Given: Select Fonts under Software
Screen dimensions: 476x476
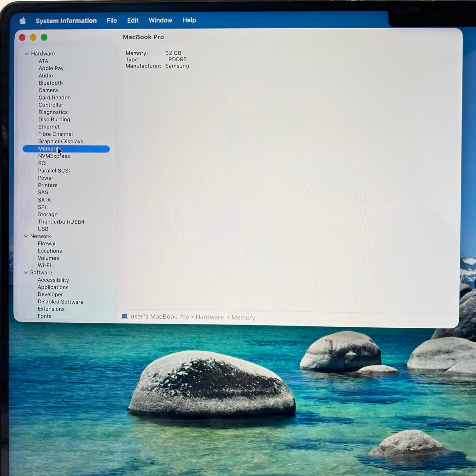Looking at the screenshot, I should [44, 316].
